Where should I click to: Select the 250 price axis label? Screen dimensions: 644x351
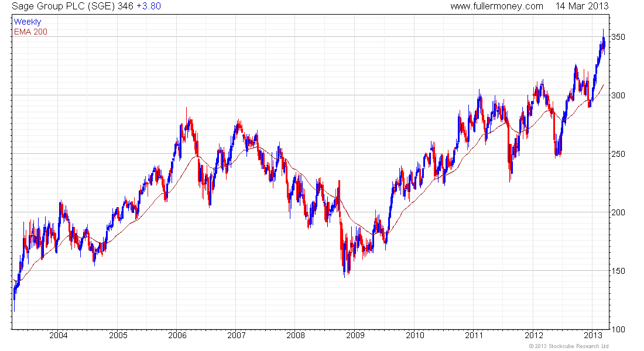pyautogui.click(x=618, y=154)
